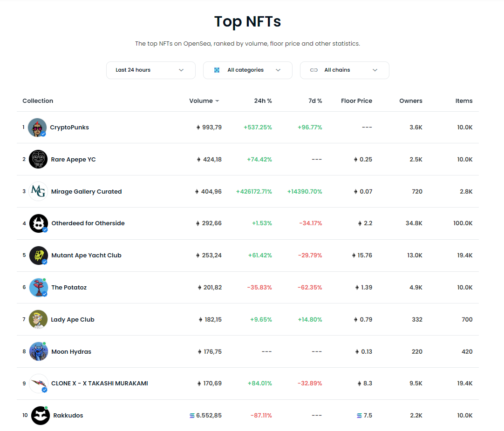Click the Ethereum icon beside 404,96 volume
504x431 pixels.
[x=197, y=192]
